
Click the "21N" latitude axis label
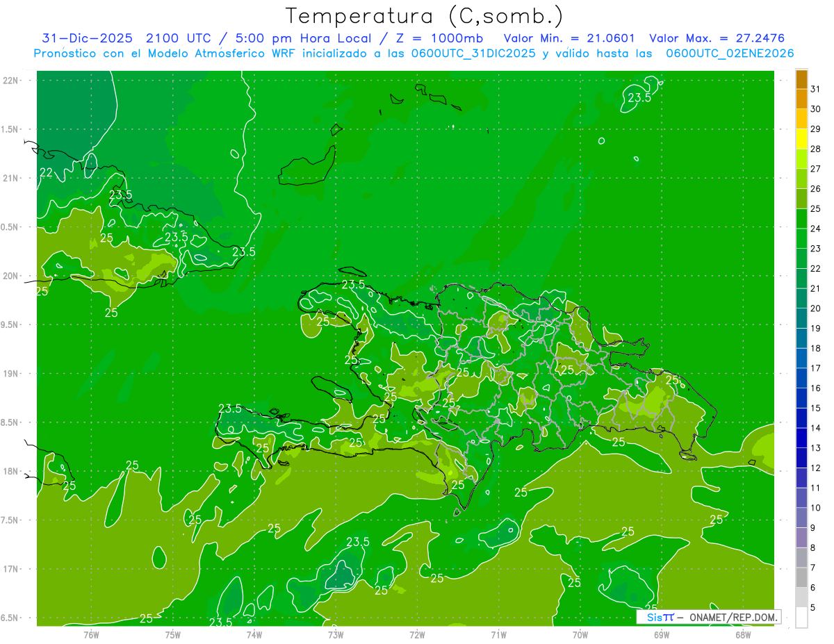coord(11,178)
